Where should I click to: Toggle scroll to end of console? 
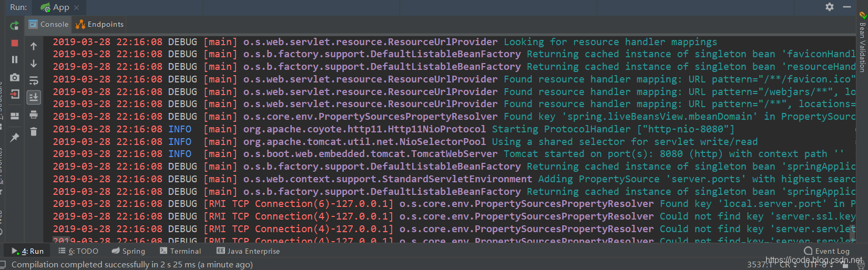pos(34,98)
